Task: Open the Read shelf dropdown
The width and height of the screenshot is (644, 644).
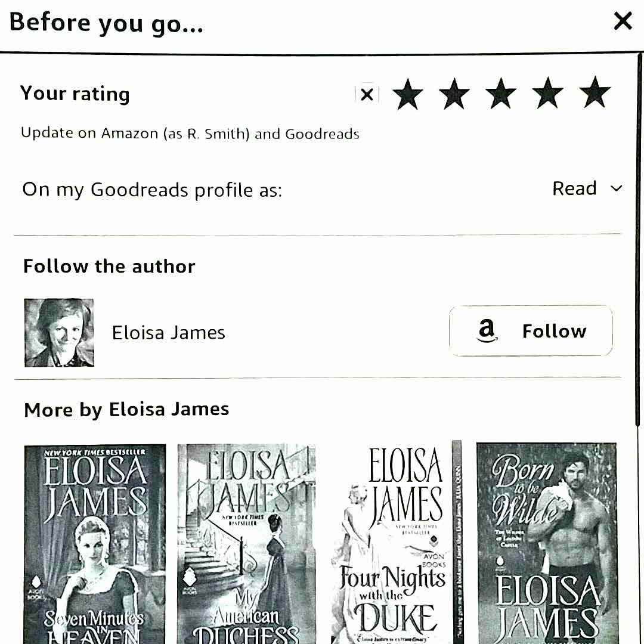Action: click(x=587, y=189)
